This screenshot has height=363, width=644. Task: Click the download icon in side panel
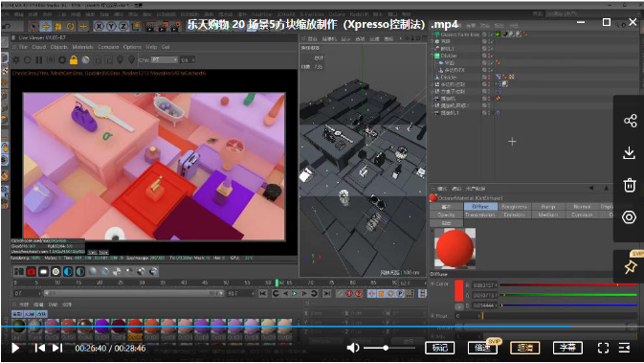click(x=630, y=153)
